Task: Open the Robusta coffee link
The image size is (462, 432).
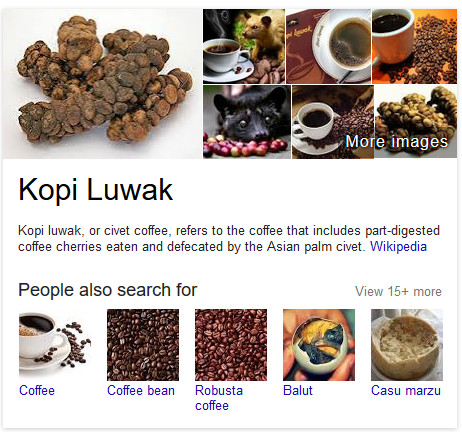Action: click(x=219, y=398)
